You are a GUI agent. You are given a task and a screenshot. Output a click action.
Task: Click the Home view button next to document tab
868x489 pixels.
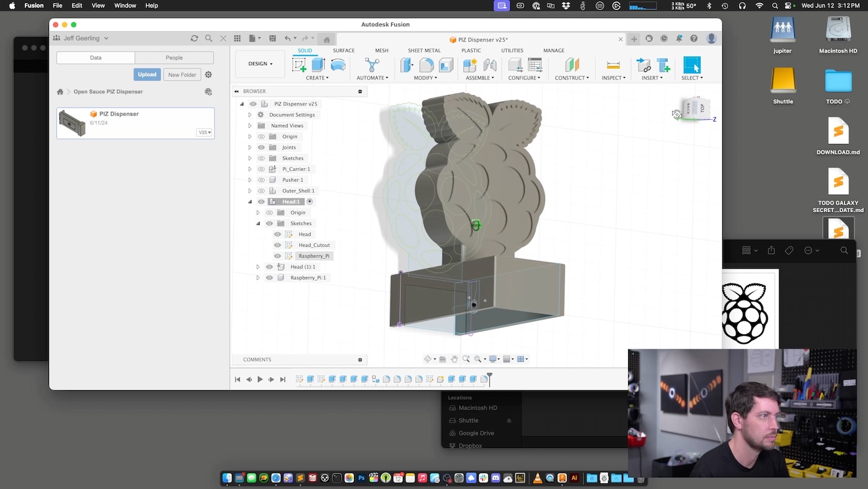click(x=327, y=40)
